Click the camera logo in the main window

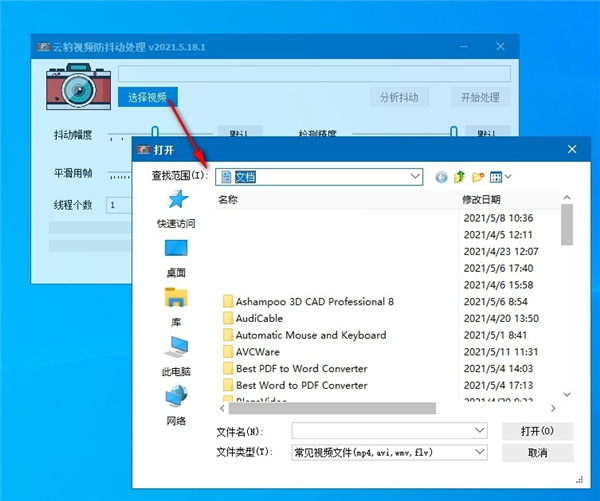(78, 87)
